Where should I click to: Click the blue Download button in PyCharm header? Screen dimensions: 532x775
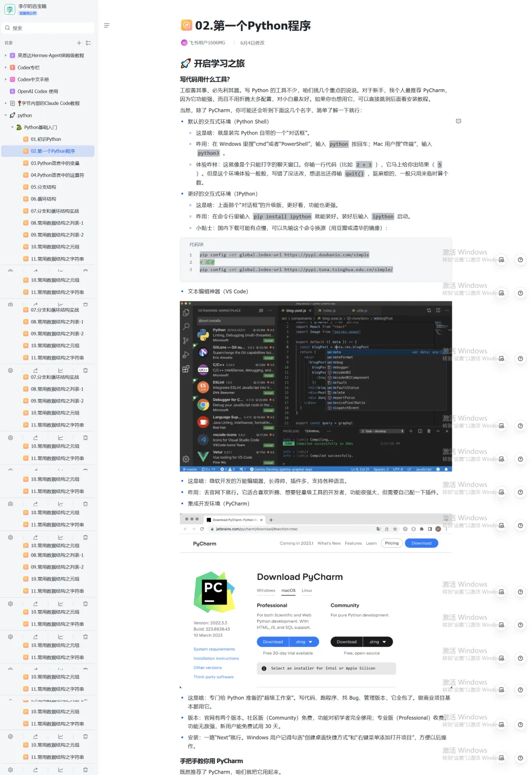(x=421, y=543)
